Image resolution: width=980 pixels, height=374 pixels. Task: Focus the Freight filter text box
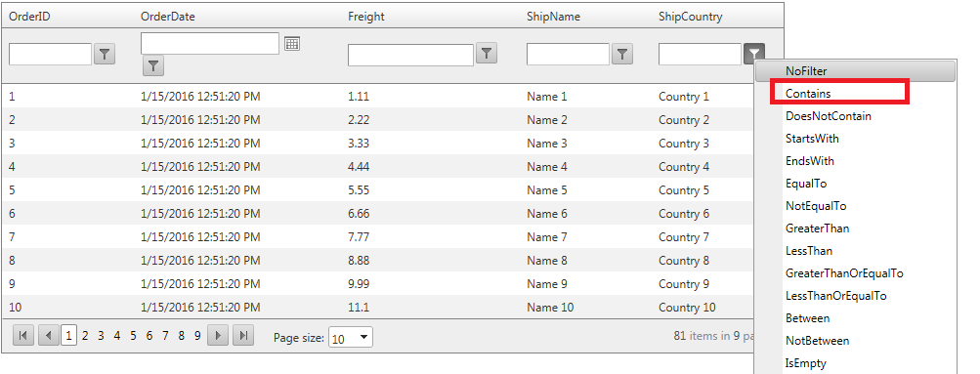[x=410, y=55]
